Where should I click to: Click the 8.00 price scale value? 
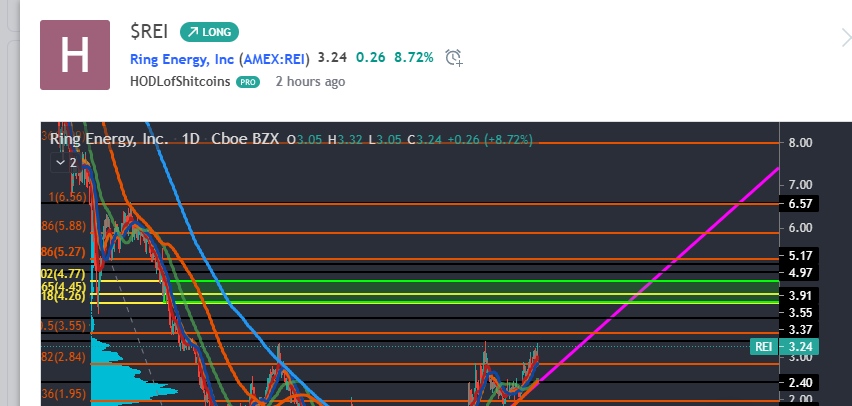coord(799,143)
